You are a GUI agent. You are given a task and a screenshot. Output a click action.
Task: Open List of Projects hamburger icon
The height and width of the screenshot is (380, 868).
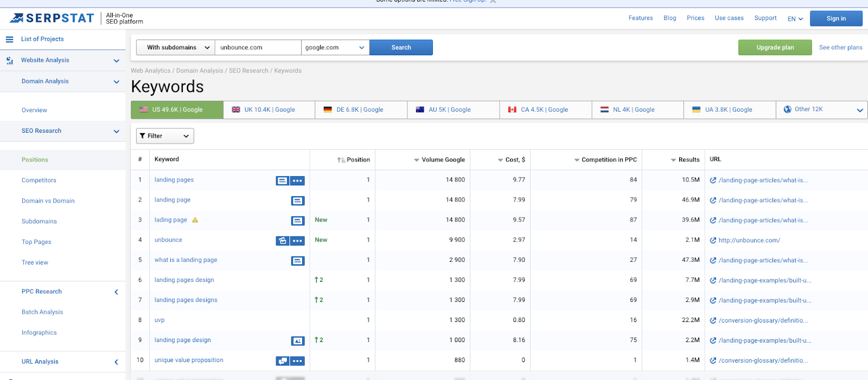pyautogui.click(x=9, y=40)
